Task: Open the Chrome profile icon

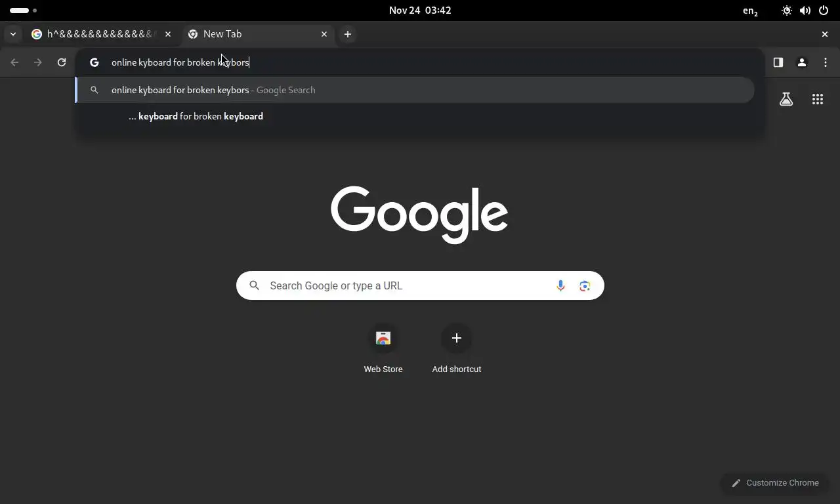Action: click(x=802, y=62)
